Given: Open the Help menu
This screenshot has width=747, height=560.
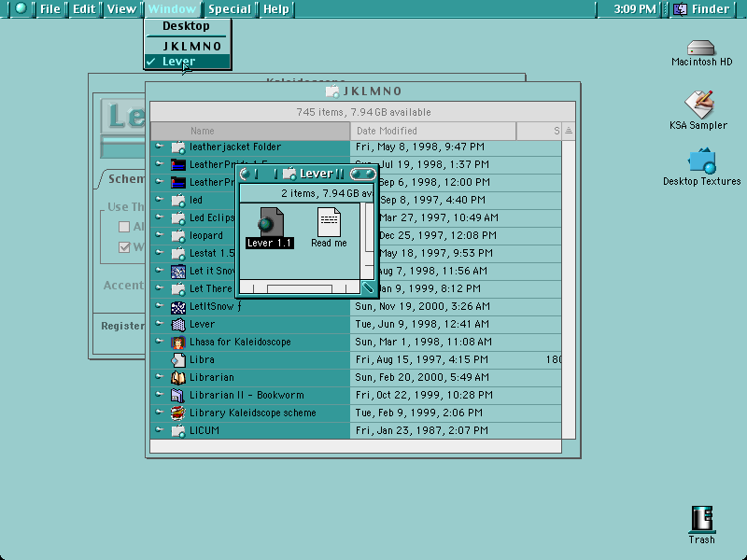Looking at the screenshot, I should click(275, 9).
